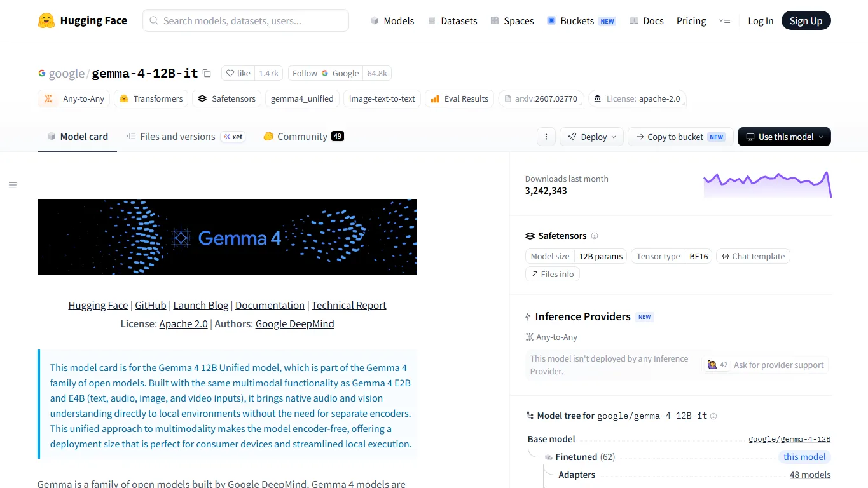Like this model with the heart button
Viewport: 868px width, 488px height.
[x=238, y=73]
